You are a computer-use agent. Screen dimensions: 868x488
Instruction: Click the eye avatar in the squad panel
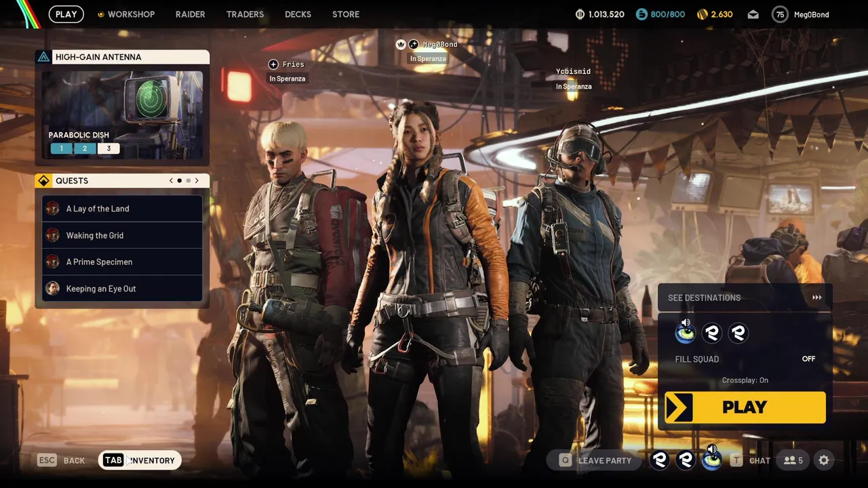tap(685, 333)
